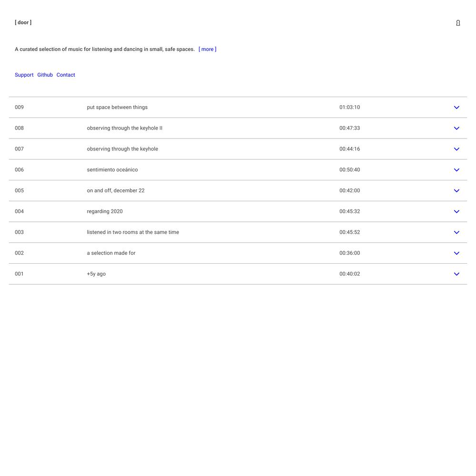Click the Contact link
Viewport: 476px width, 476px height.
click(x=66, y=75)
